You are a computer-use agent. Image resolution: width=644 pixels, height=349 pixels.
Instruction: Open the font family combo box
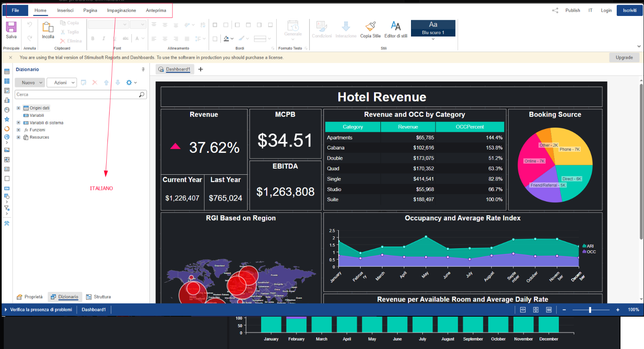point(108,25)
